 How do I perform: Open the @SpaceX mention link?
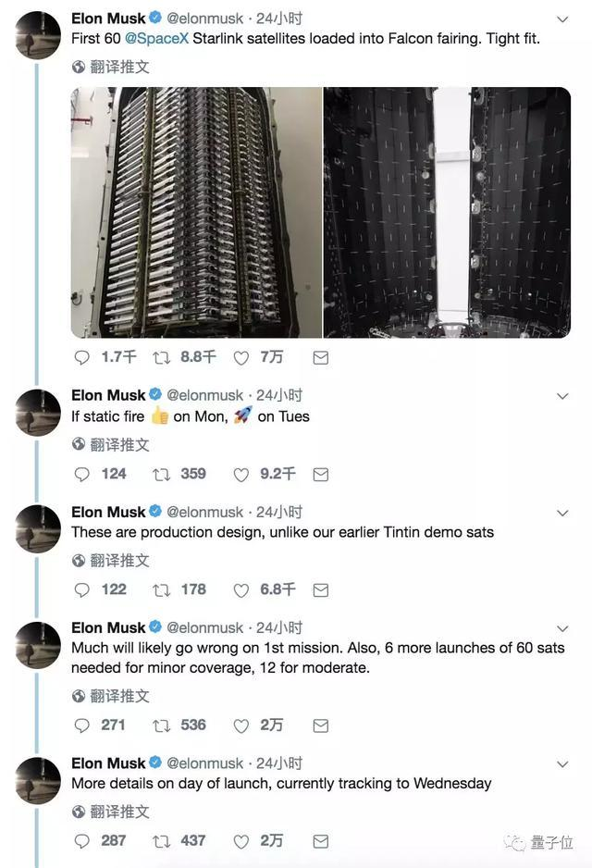pos(156,39)
